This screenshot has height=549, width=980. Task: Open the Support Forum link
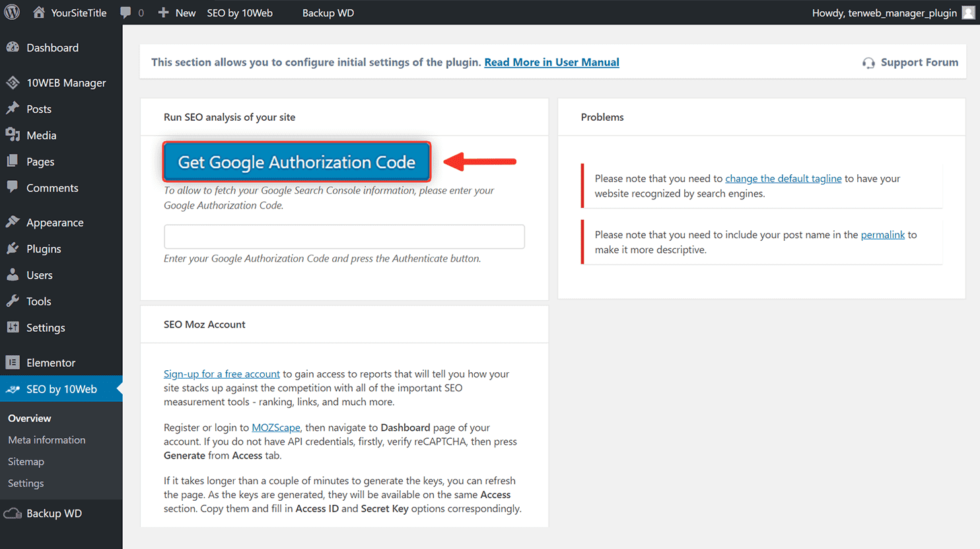tap(919, 62)
